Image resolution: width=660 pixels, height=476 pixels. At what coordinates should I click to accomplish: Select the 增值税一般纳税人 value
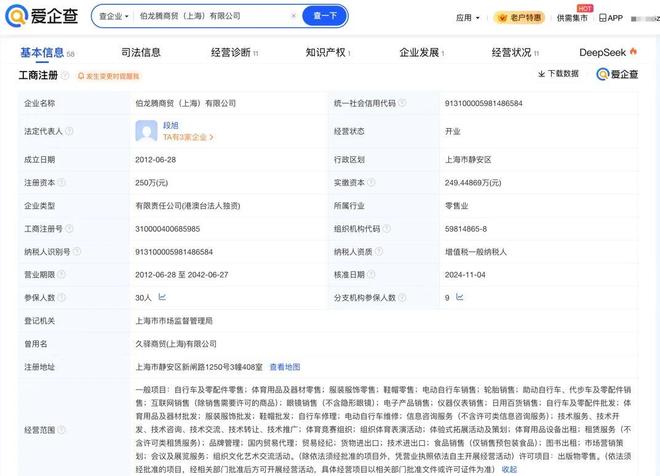[x=476, y=252]
